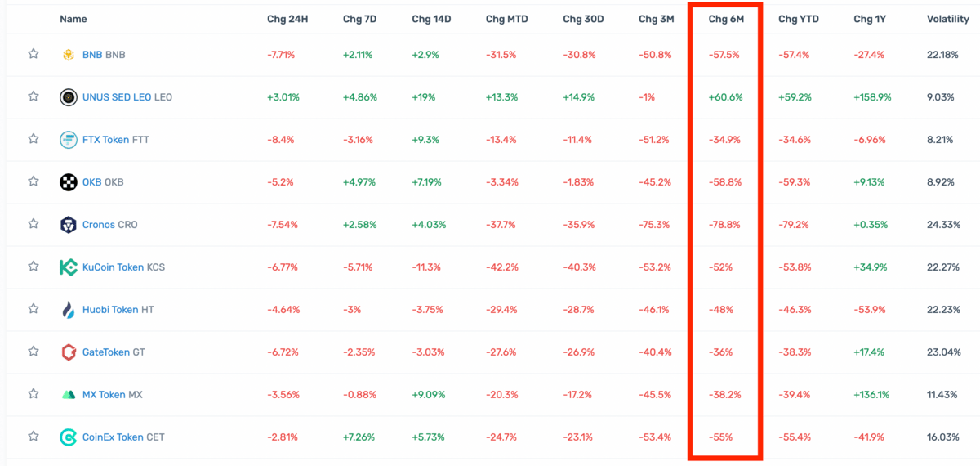Open the CoinEx Token CET link
Screen dimensions: 980x466
(x=123, y=437)
